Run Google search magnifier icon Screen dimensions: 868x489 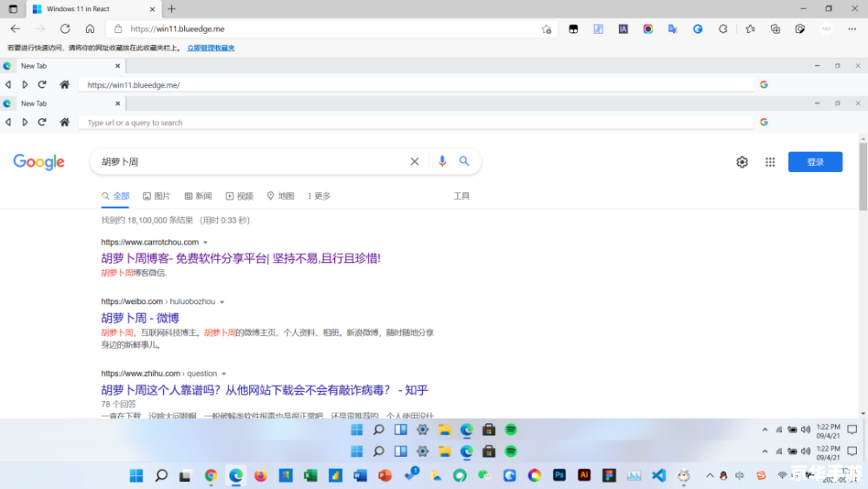(x=464, y=162)
